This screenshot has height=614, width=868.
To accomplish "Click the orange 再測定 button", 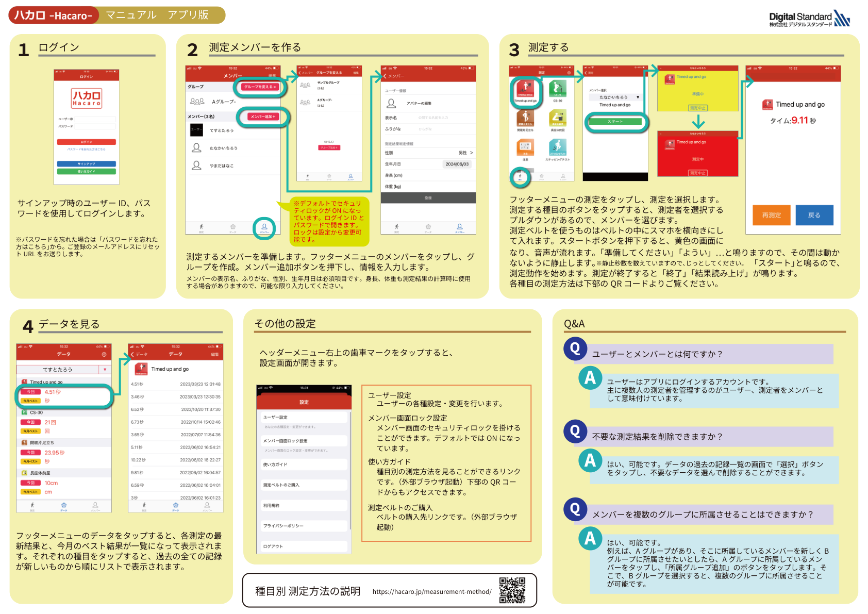I will coord(772,215).
